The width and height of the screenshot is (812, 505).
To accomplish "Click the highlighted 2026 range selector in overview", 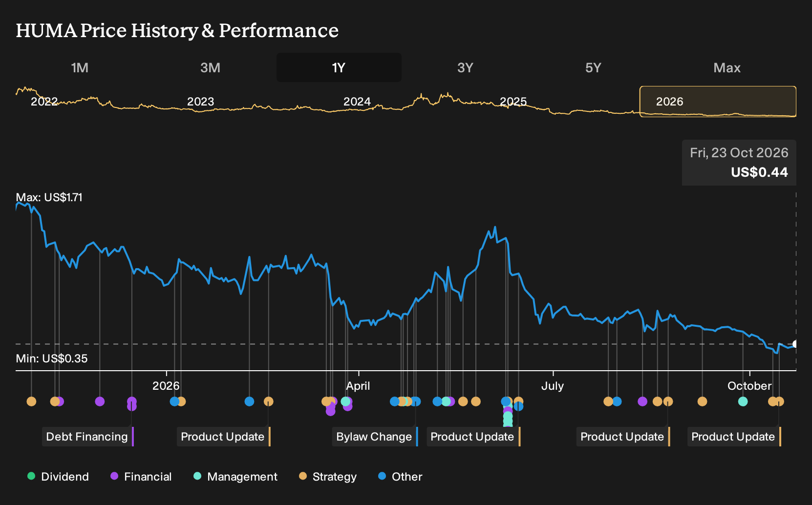I will pos(718,102).
